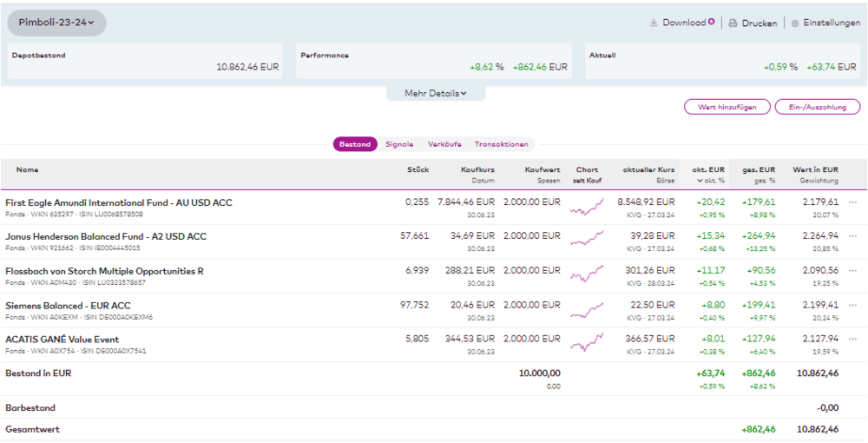Image resolution: width=868 pixels, height=443 pixels.
Task: Open three-dot menu for ACATIS GANÉ row
Action: pyautogui.click(x=852, y=340)
